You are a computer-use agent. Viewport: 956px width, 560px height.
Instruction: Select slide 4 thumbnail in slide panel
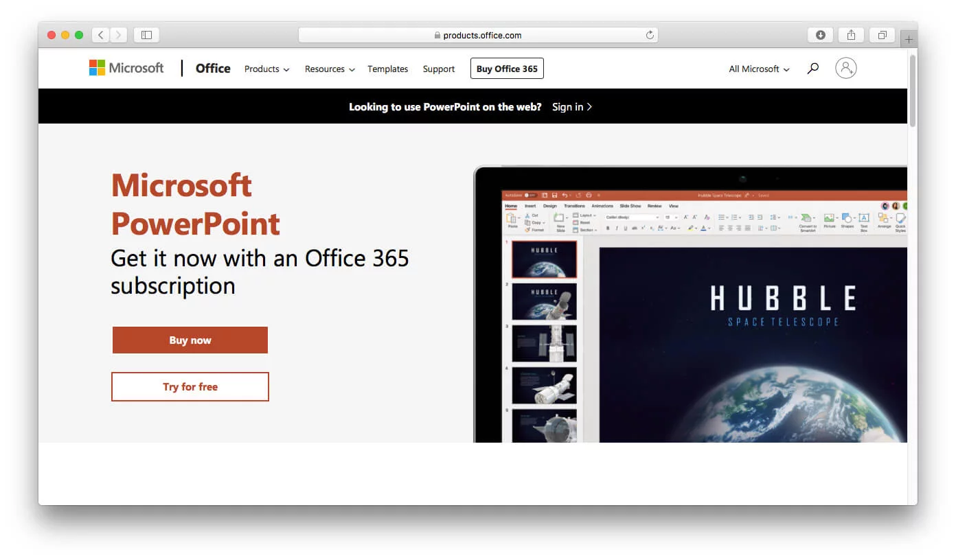click(x=544, y=386)
